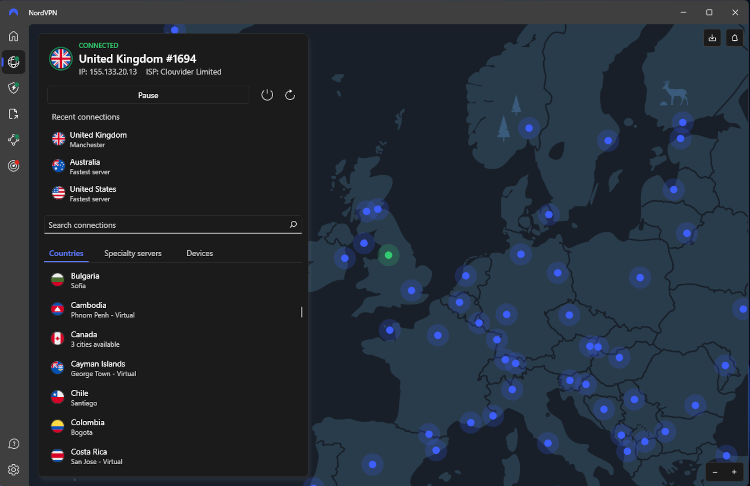Screen dimensions: 750x486
Task: Connect to Cayman Islands George Town
Action: point(172,368)
